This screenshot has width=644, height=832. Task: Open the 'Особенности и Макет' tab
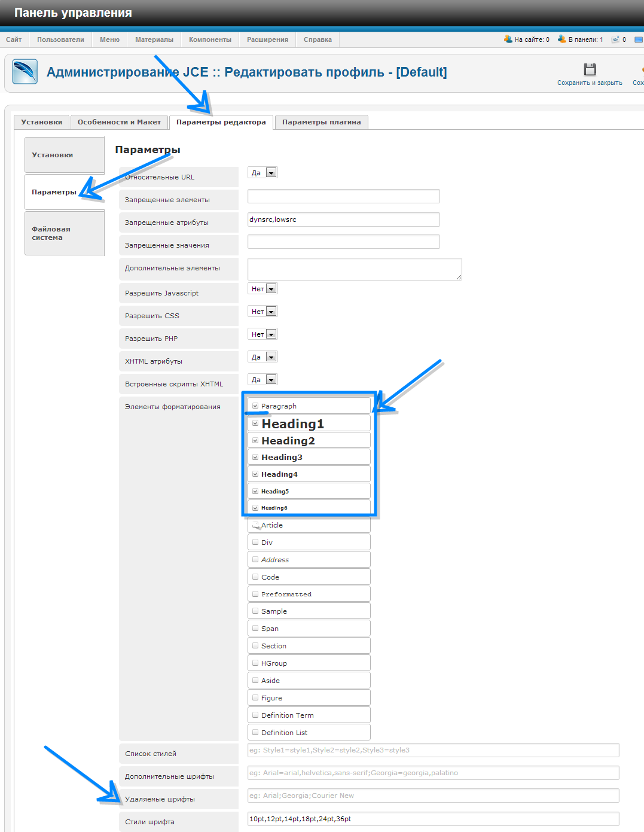pos(119,122)
